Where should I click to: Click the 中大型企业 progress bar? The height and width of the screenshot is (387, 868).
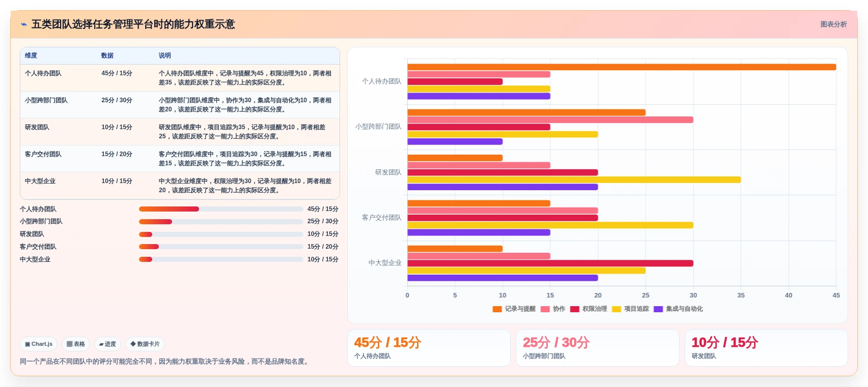[221, 259]
